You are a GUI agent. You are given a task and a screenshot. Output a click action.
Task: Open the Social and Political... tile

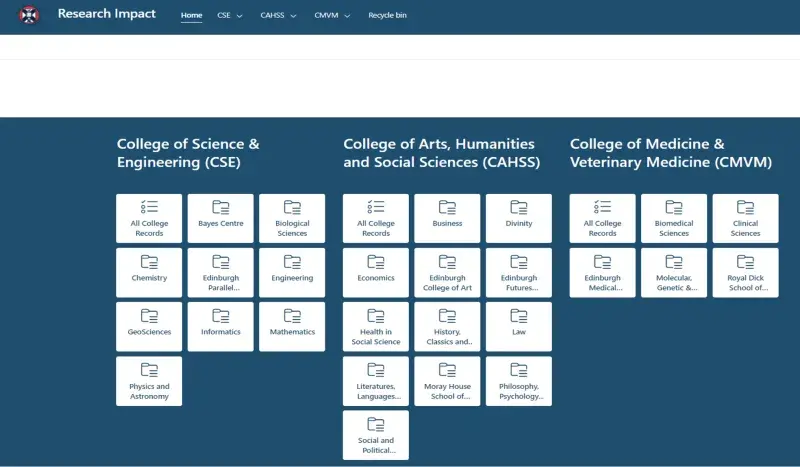click(x=376, y=435)
